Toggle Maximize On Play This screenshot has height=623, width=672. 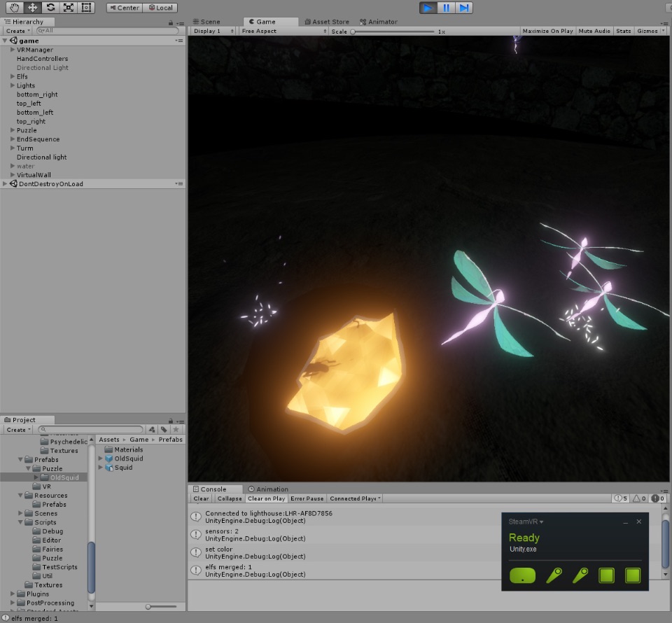tap(547, 31)
